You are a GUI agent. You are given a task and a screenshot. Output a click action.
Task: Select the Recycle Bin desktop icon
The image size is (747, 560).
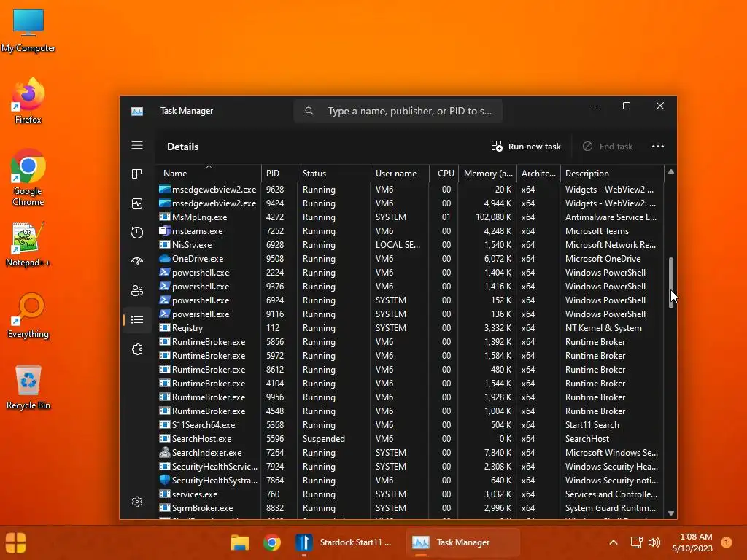28,386
